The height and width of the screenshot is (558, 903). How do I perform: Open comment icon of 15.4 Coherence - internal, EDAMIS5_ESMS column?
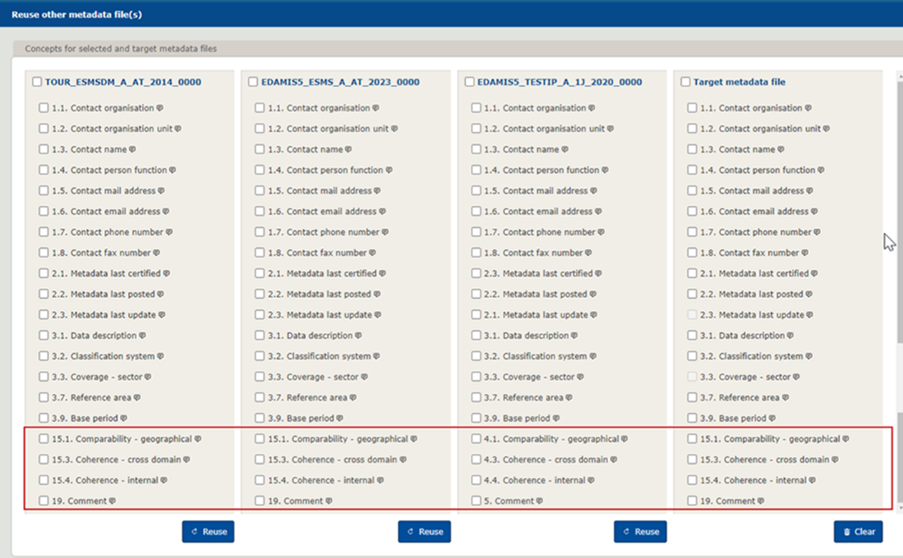[x=380, y=480]
